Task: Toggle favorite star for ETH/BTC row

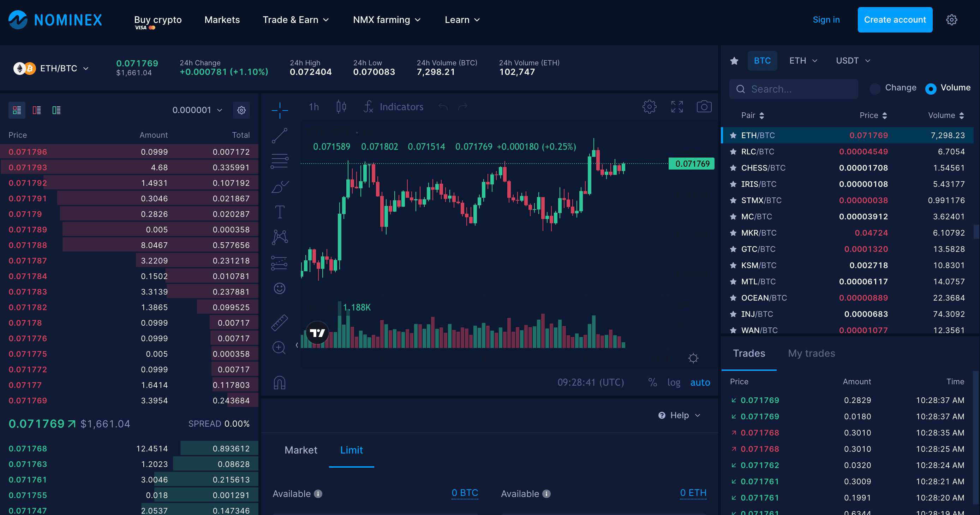Action: pyautogui.click(x=733, y=135)
